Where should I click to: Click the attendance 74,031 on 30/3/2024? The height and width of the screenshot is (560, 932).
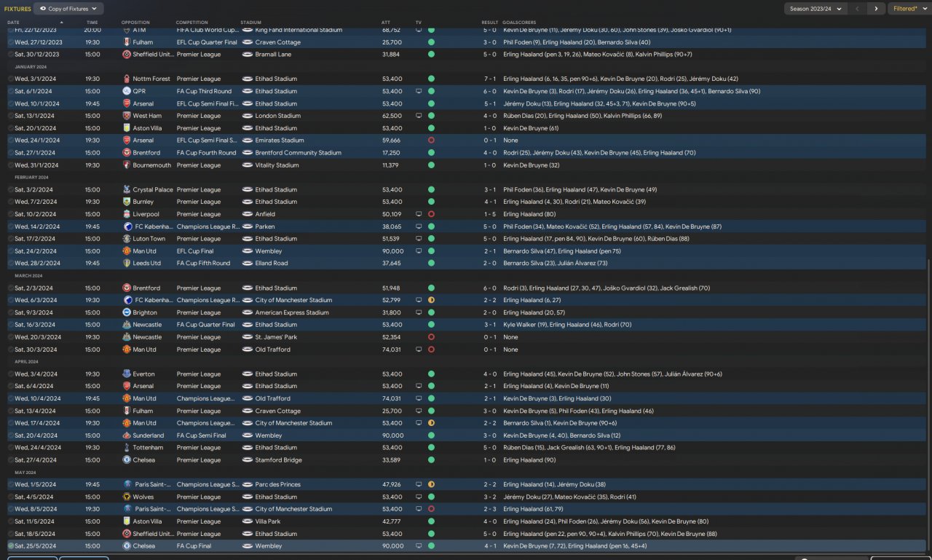[x=391, y=350]
